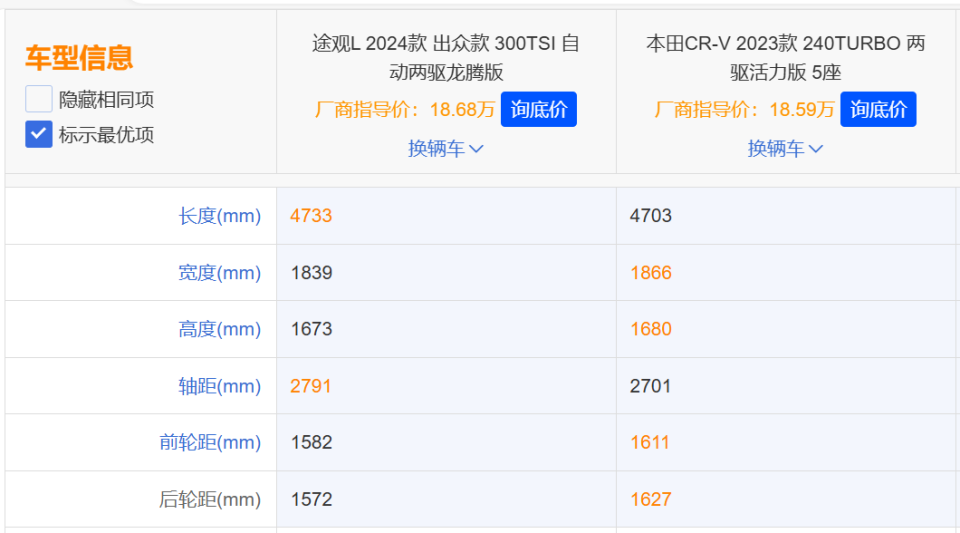Select 厂商指导价 18.68万 price text
This screenshot has width=960, height=533.
click(x=405, y=110)
